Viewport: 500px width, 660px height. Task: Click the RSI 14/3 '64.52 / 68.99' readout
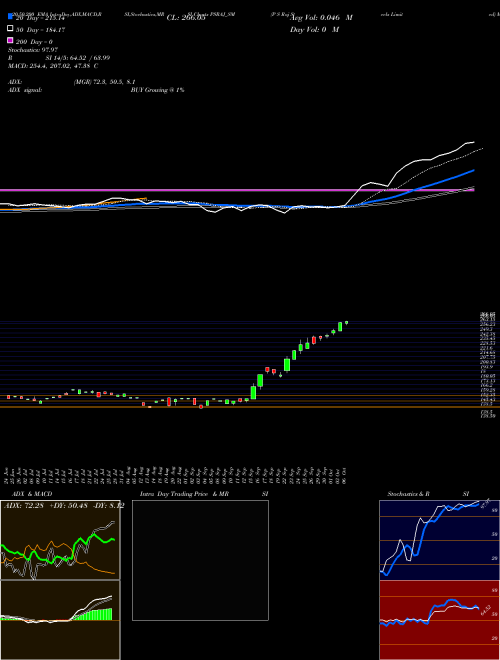[x=89, y=58]
